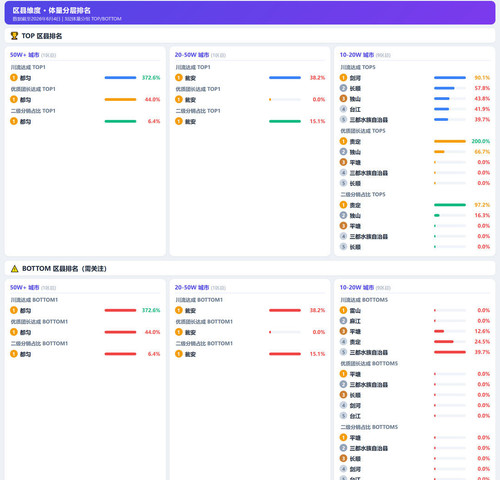Viewport: 500px width, 480px height.
Task: Click county name 雷山 in BOTTOM list
Action: (355, 311)
